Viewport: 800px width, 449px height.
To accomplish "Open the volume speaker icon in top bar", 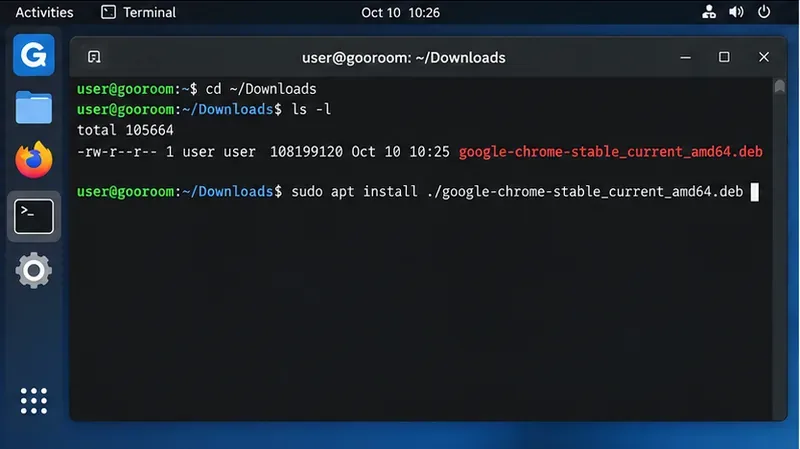I will [x=736, y=12].
